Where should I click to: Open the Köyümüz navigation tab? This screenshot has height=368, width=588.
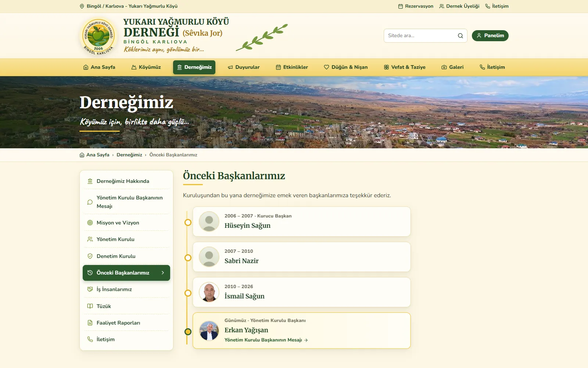coord(146,67)
